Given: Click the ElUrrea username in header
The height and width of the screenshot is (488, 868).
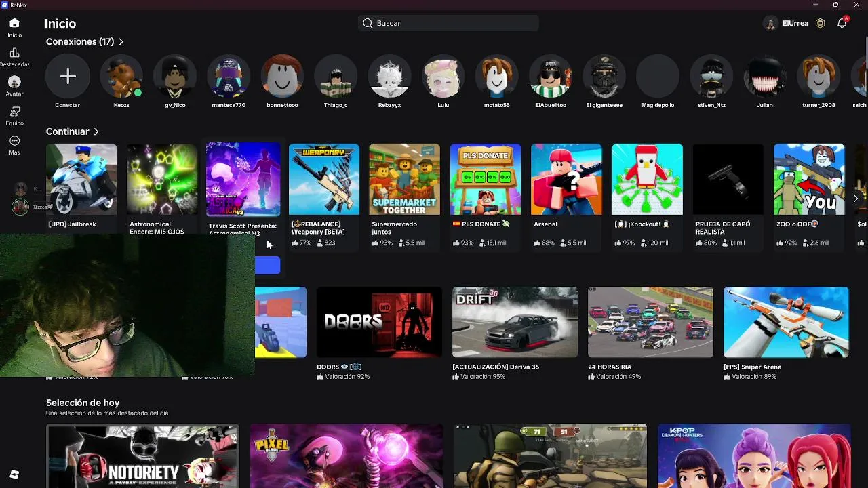Looking at the screenshot, I should 795,23.
